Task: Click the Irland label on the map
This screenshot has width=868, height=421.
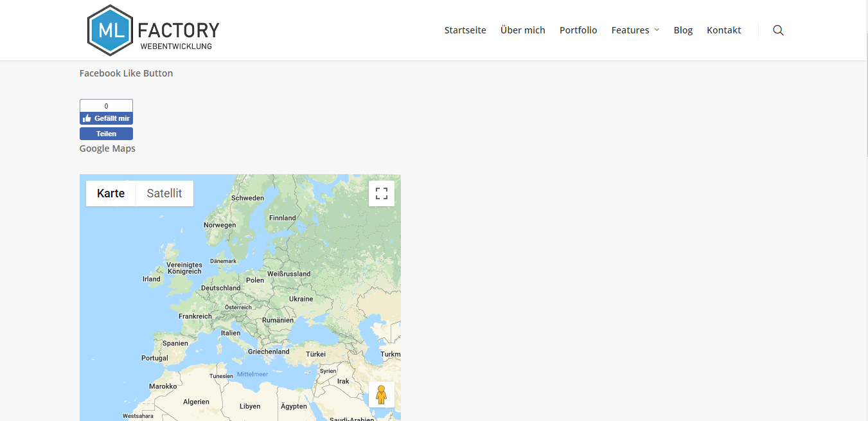Action: pyautogui.click(x=152, y=279)
